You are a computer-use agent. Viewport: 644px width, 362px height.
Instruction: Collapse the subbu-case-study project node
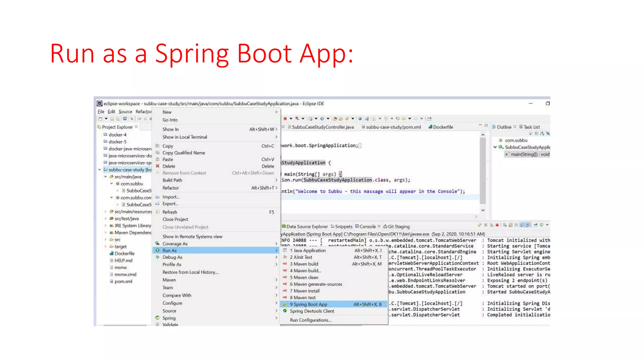100,170
